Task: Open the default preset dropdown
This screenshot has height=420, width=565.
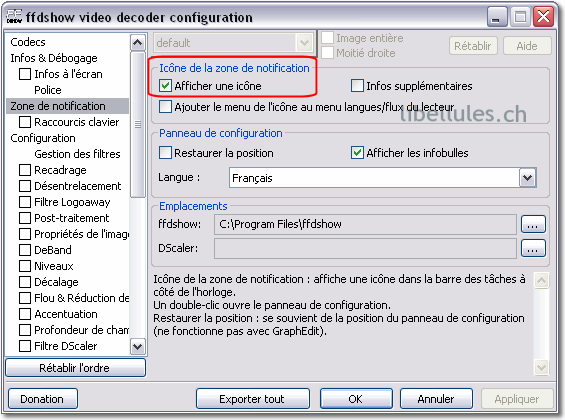Action: point(233,43)
